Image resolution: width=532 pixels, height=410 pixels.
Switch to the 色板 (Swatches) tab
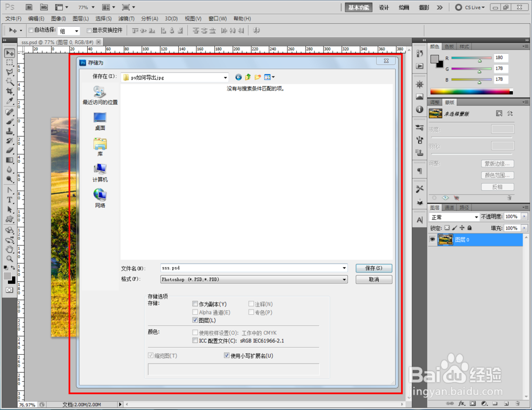click(449, 46)
